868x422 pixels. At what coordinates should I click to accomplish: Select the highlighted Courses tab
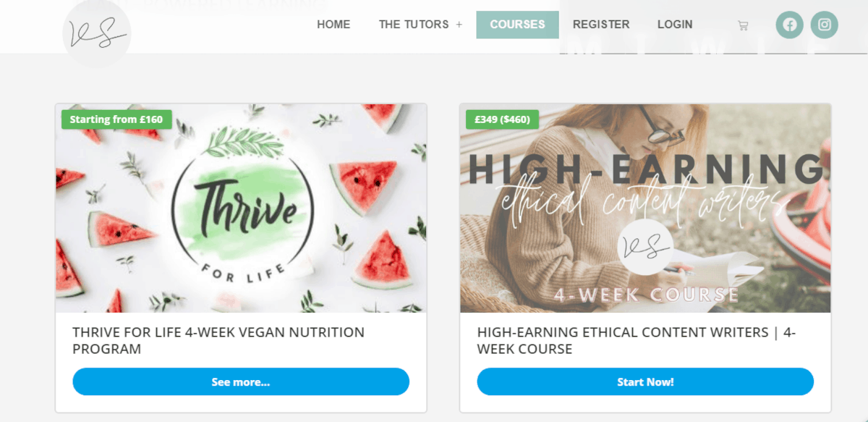pyautogui.click(x=517, y=25)
